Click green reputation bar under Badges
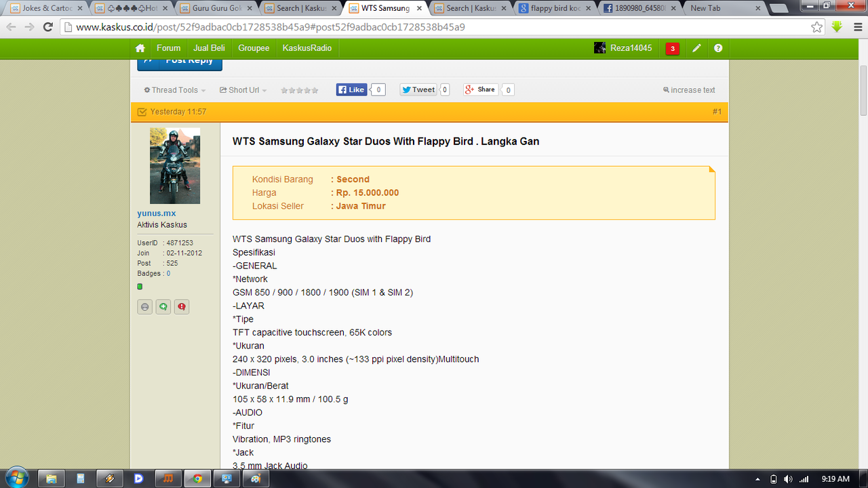The image size is (868, 488). (x=140, y=287)
